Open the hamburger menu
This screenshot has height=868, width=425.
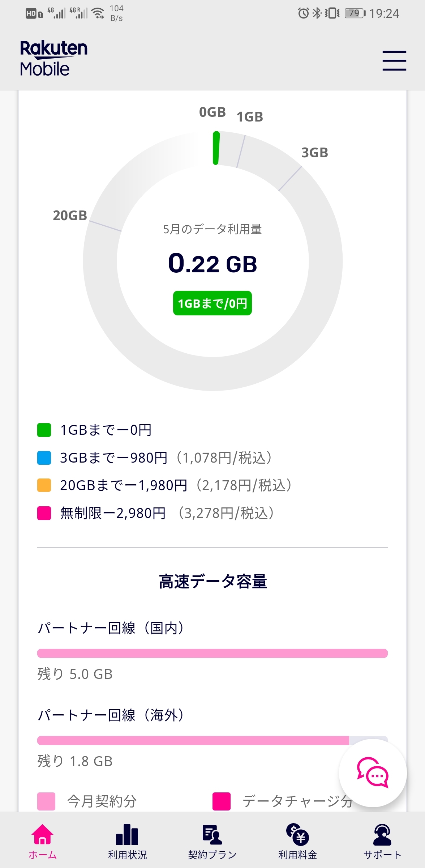pos(394,61)
